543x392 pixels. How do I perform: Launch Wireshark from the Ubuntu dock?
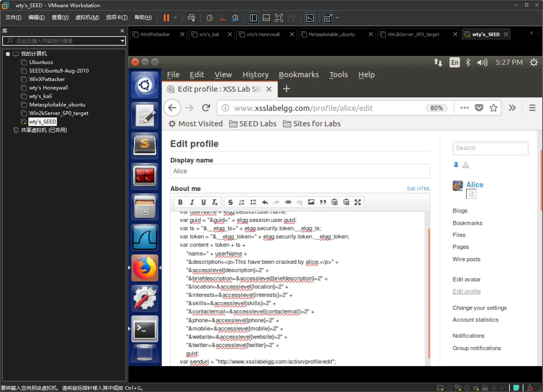point(145,238)
